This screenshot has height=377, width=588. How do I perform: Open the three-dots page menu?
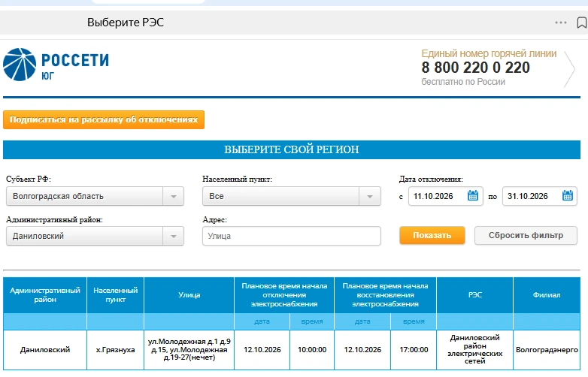tap(561, 23)
